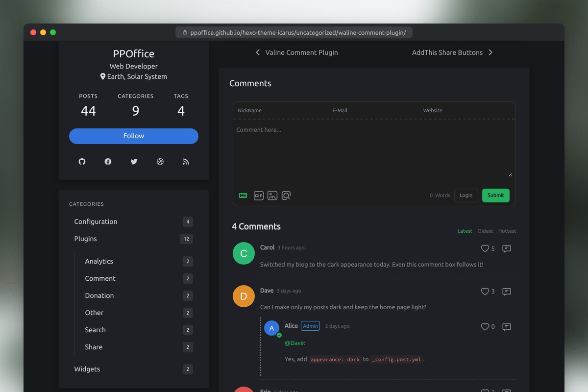Go to next post AddThis Share Buttons
The height and width of the screenshot is (392, 588).
coord(453,52)
